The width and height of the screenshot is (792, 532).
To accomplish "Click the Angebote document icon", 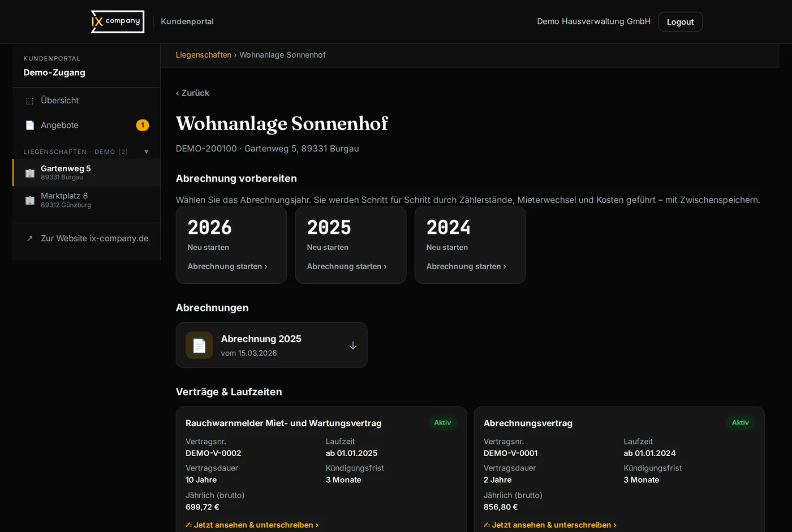I will pos(30,126).
